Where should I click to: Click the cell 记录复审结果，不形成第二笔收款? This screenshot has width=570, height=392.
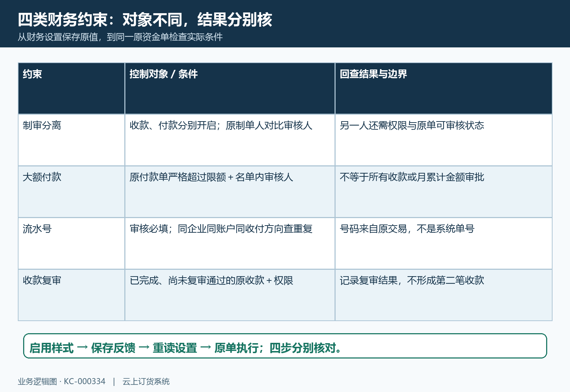[x=444, y=295]
